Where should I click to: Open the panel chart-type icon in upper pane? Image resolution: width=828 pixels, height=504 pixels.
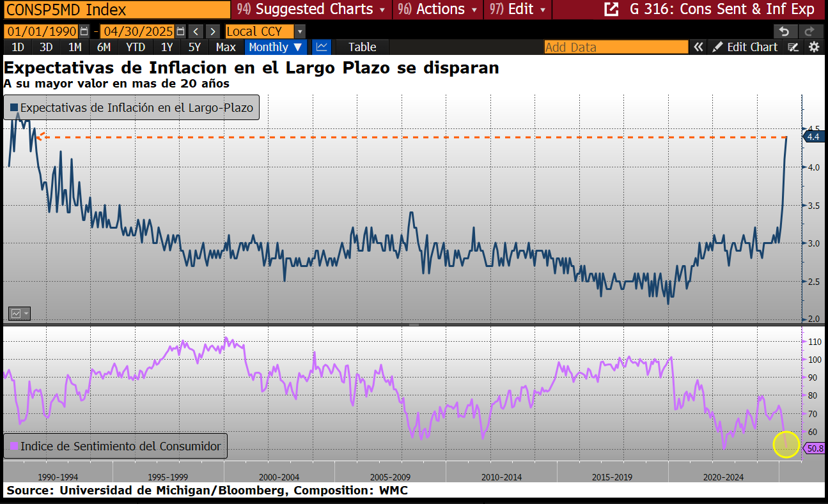coord(19,314)
